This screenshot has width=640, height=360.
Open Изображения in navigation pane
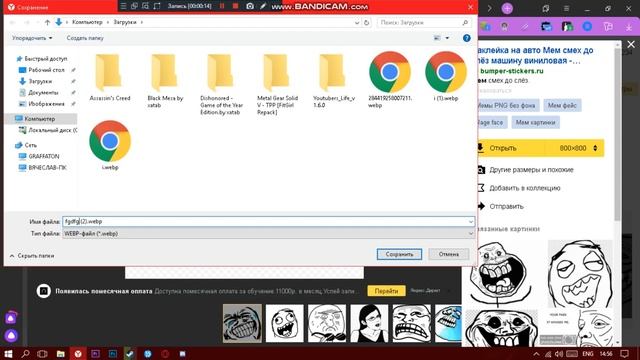[x=46, y=104]
